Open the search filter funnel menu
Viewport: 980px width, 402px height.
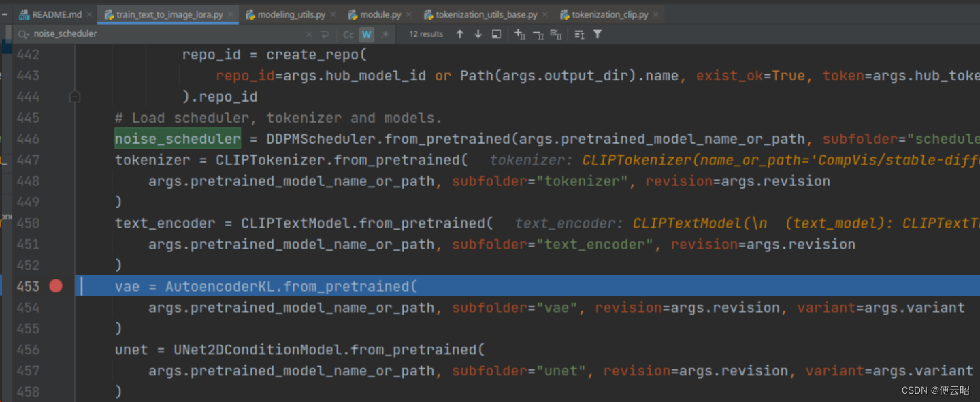(x=599, y=34)
